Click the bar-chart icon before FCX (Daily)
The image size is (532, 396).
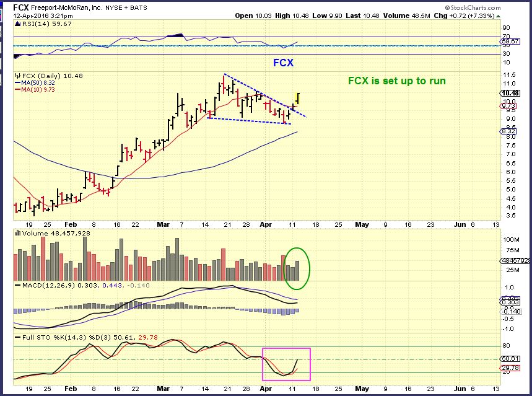18,76
